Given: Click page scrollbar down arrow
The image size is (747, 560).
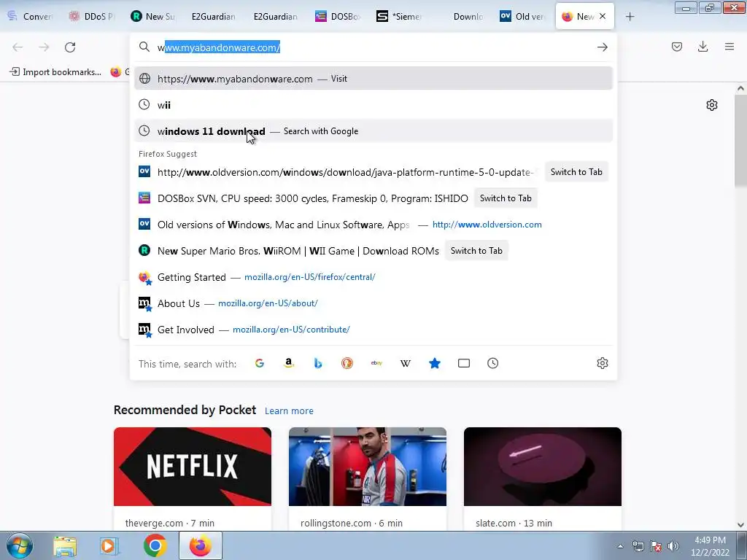Looking at the screenshot, I should click(740, 525).
